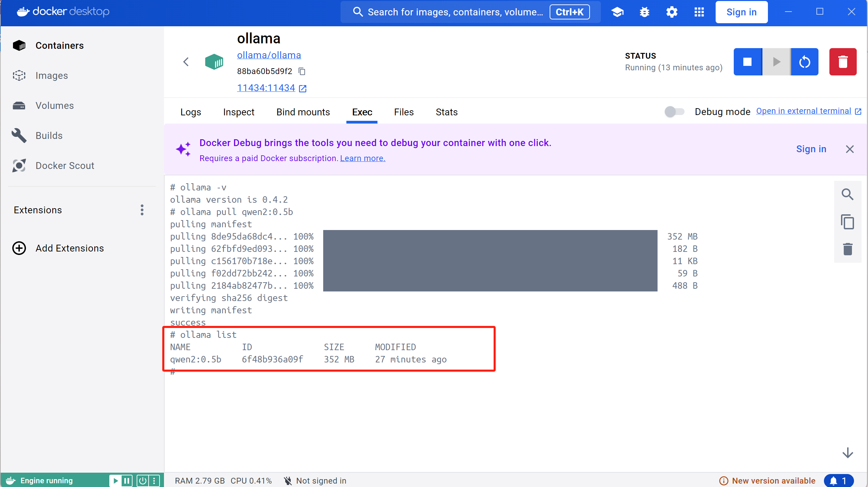Click the 'verifying sha256 digest' terminal line

tap(229, 298)
